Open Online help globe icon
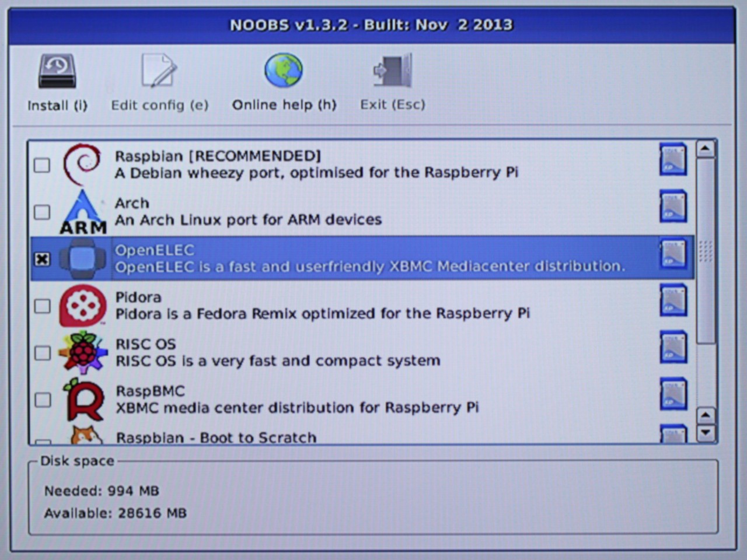The width and height of the screenshot is (747, 560). tap(284, 71)
